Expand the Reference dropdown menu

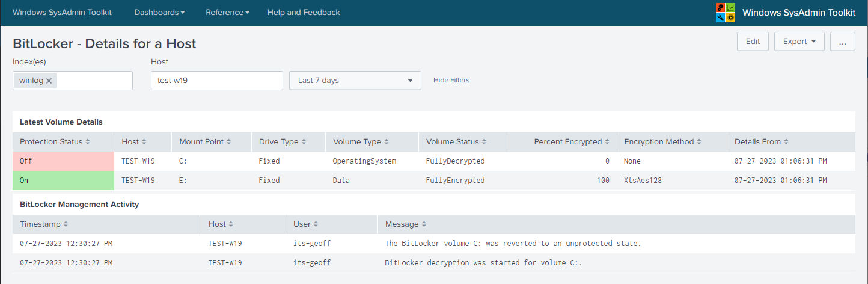227,13
